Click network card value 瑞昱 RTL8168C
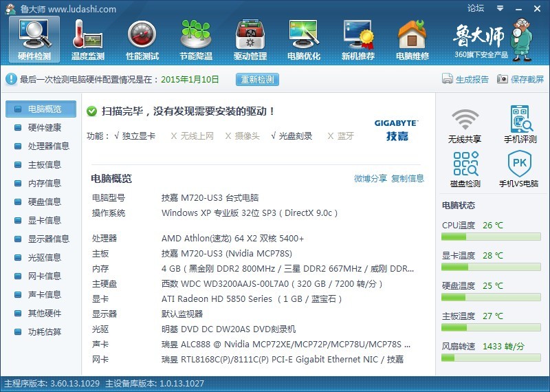This screenshot has height=392, width=550. (x=283, y=360)
